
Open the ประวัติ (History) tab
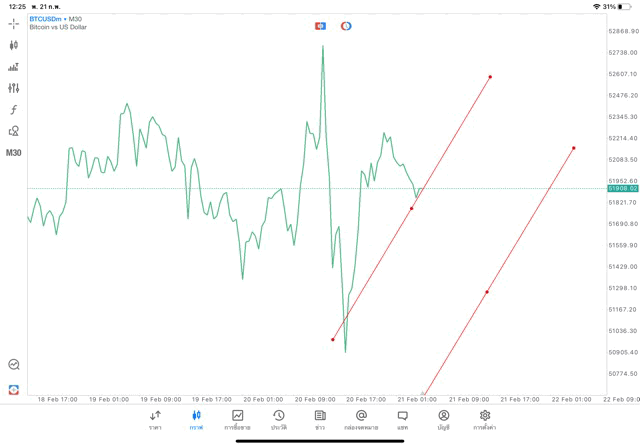click(279, 420)
